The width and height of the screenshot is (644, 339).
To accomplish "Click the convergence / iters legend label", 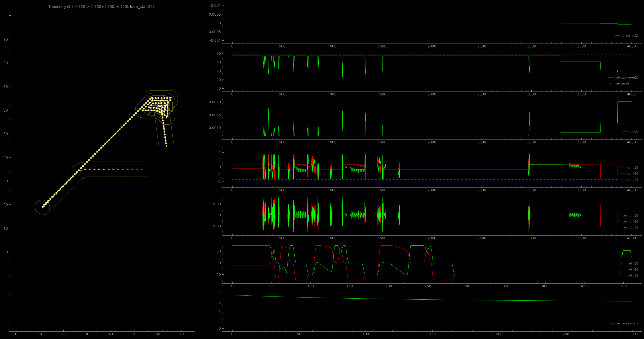I will [x=624, y=323].
